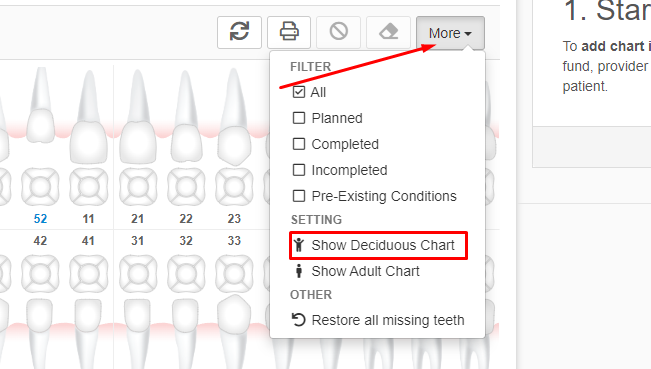Click the refresh chart icon
The width and height of the screenshot is (651, 369).
point(240,32)
